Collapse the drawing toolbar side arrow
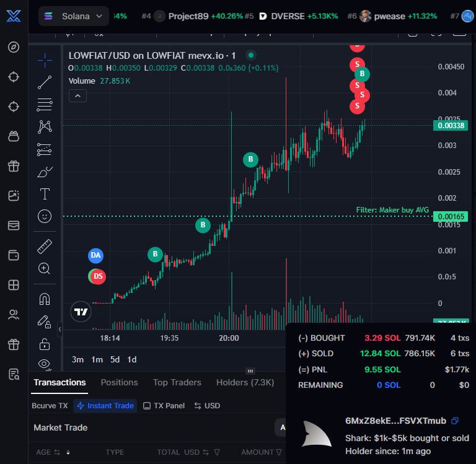The image size is (476, 464). pos(59,330)
